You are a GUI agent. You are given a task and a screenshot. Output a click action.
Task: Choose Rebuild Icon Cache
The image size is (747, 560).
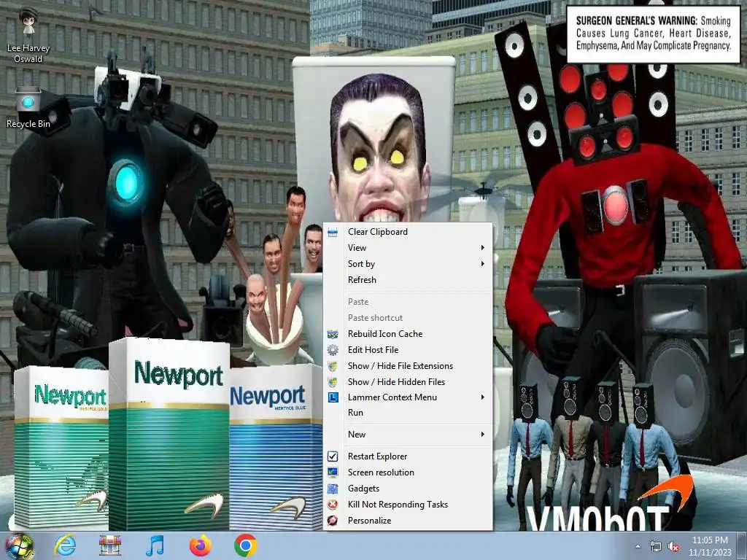(408, 334)
